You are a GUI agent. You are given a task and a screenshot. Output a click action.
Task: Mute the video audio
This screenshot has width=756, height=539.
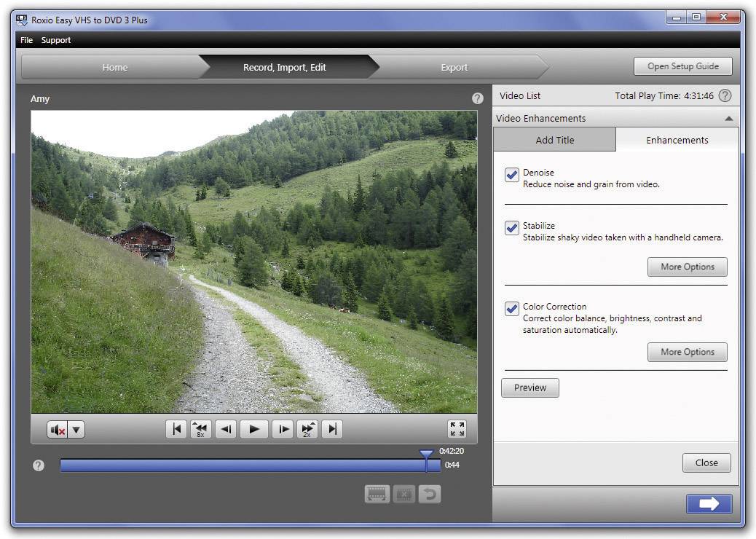57,429
